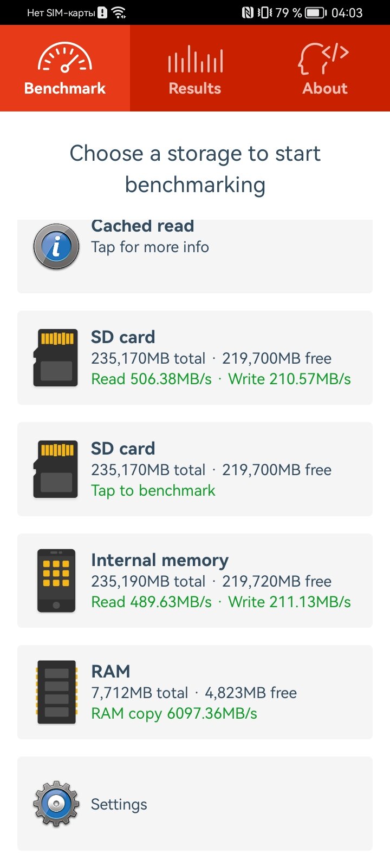Tap the blue info icon for Cached read
This screenshot has width=390, height=868.
[x=56, y=247]
